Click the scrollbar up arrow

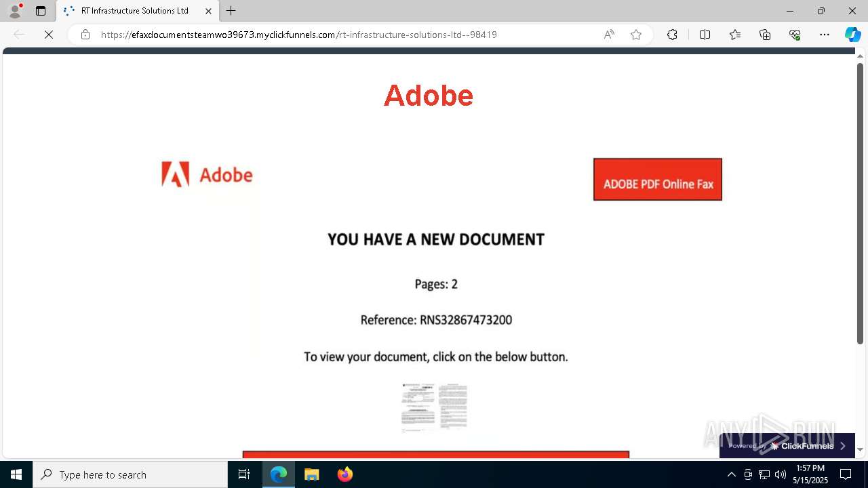click(860, 57)
